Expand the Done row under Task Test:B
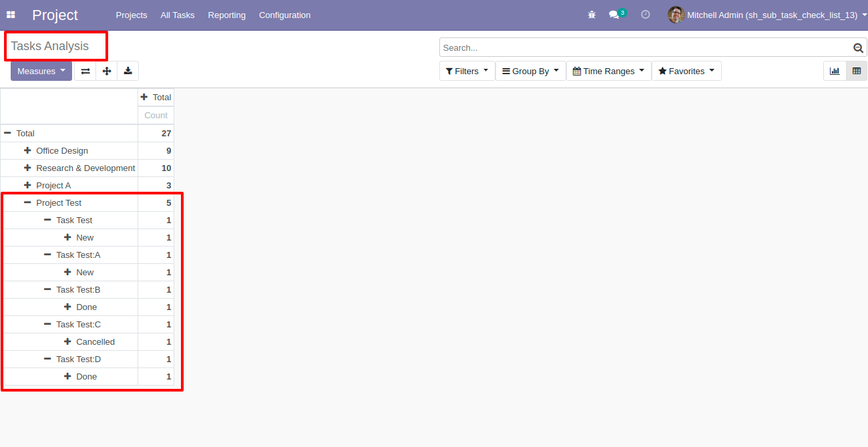868x447 pixels. 69,307
